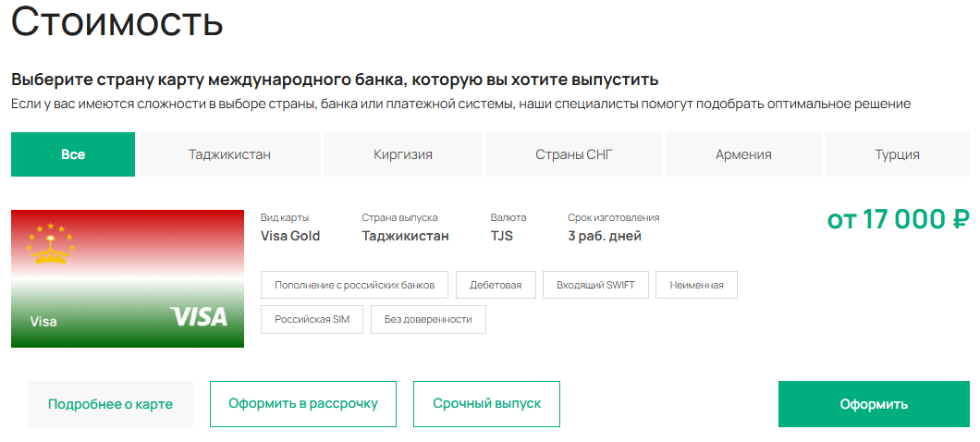
Task: Switch to the Турция tab
Action: click(897, 154)
